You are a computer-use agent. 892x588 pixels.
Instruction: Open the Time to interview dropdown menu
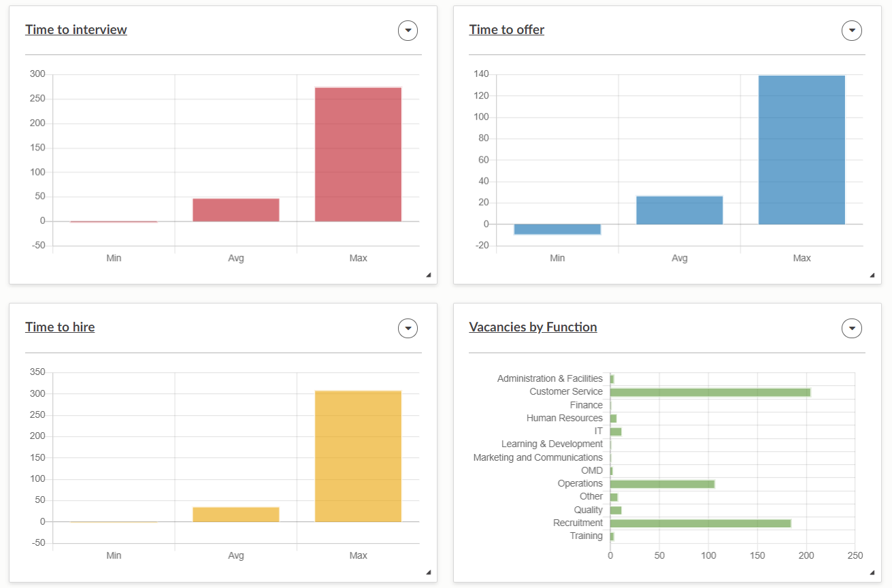pyautogui.click(x=408, y=31)
